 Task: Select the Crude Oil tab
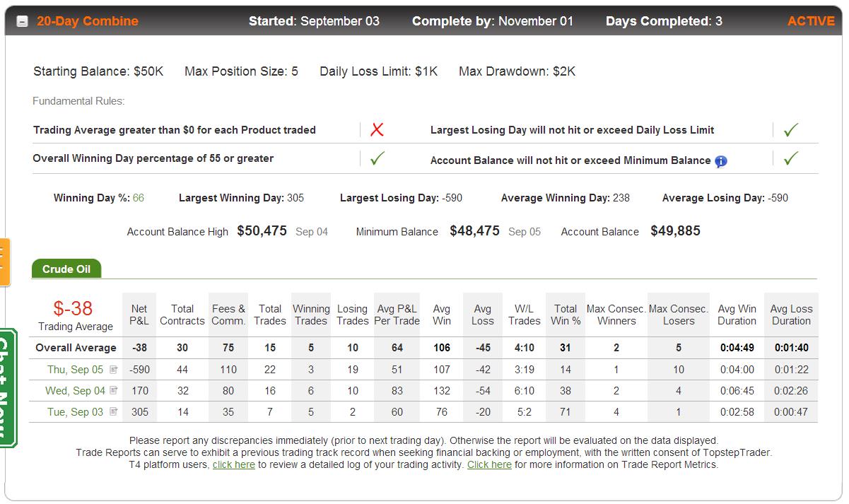(x=66, y=269)
